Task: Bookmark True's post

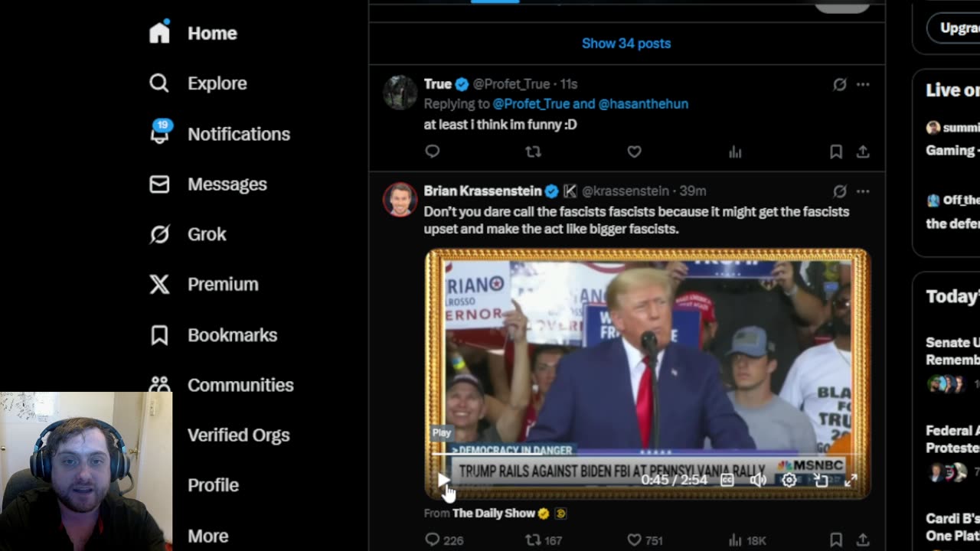Action: click(836, 152)
